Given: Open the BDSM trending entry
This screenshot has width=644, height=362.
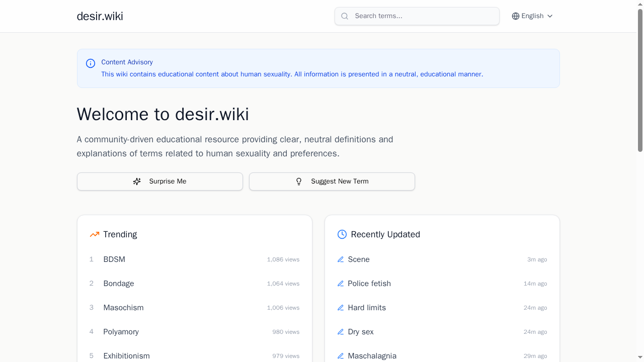Looking at the screenshot, I should tap(114, 259).
